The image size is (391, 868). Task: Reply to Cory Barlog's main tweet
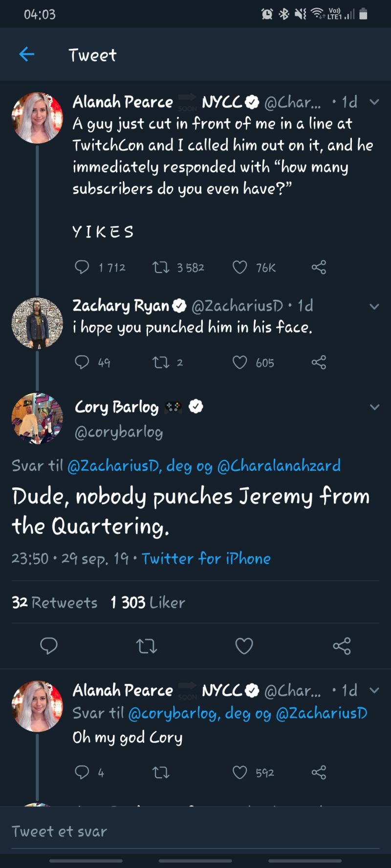click(x=49, y=646)
